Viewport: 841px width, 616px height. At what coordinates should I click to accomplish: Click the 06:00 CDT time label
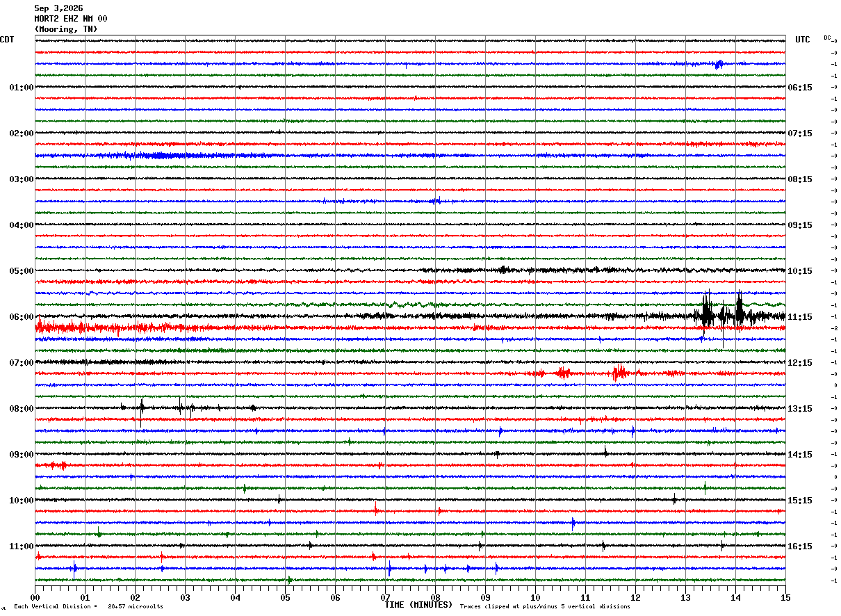tap(21, 317)
